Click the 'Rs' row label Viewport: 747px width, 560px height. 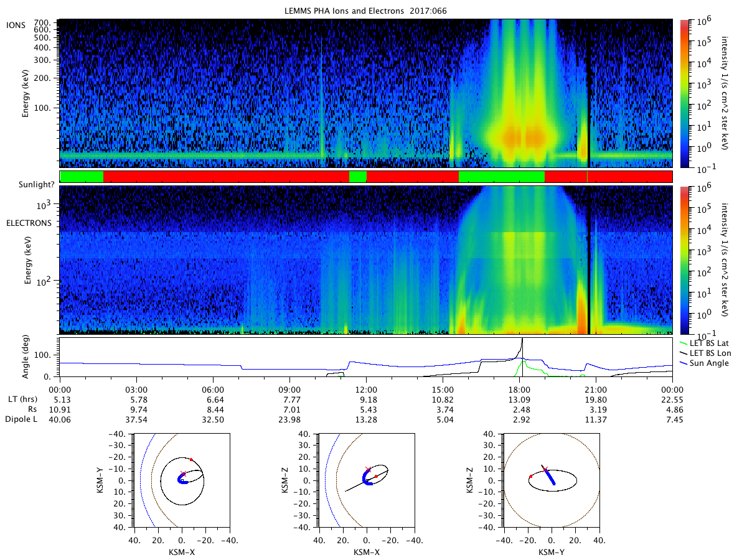click(x=32, y=409)
